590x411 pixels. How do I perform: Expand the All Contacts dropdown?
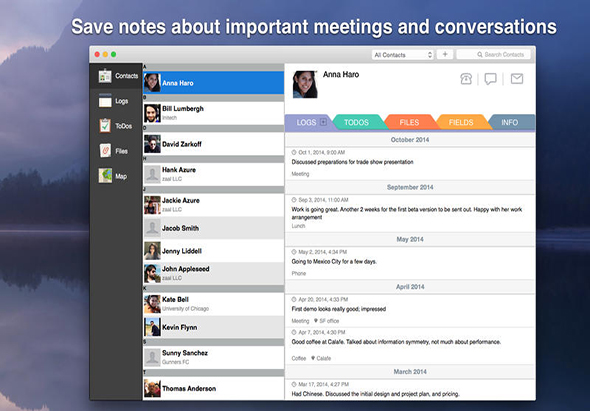click(x=403, y=55)
